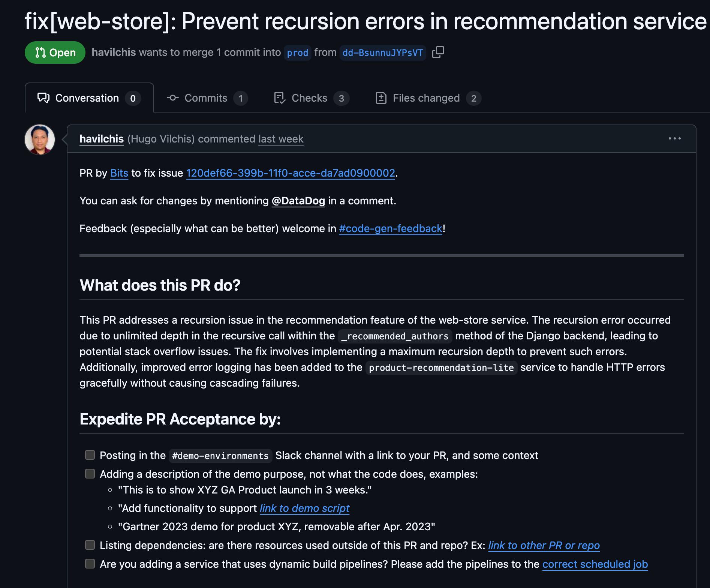Open the link to other PR or repo
Viewport: 710px width, 588px height.
[544, 545]
